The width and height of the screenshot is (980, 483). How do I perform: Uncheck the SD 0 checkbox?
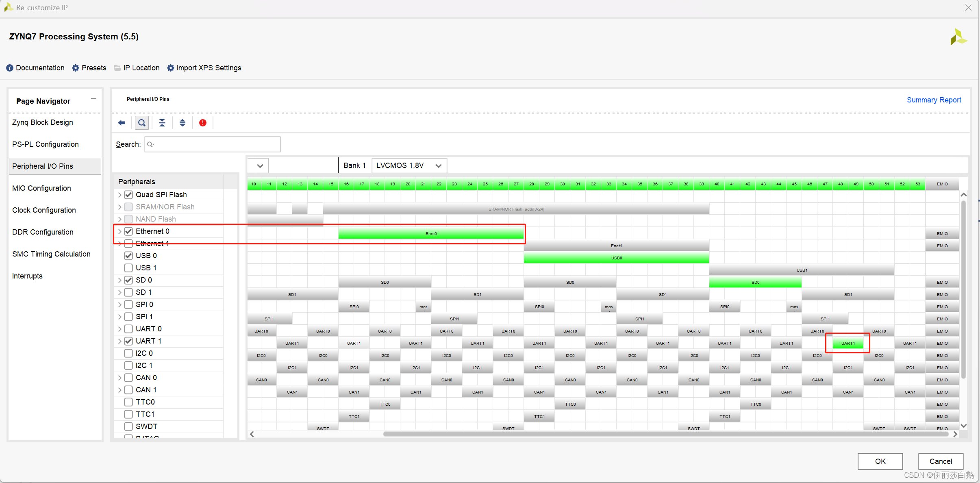[128, 280]
